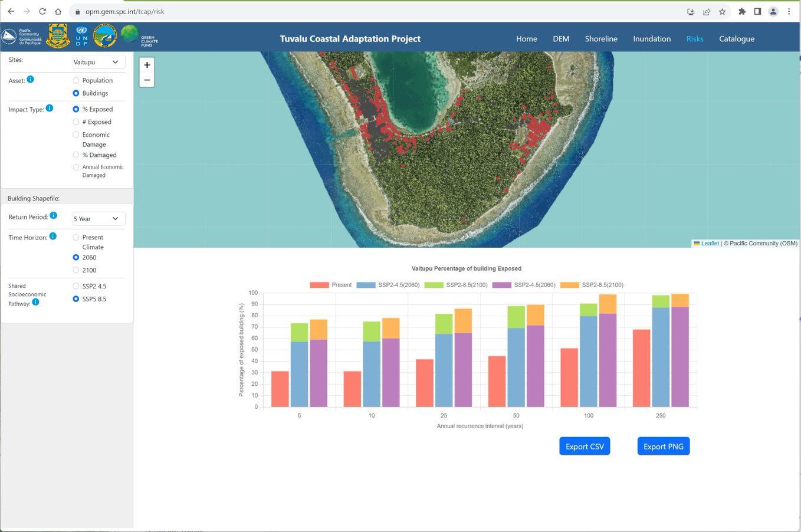801x532 pixels.
Task: Reload page with browser refresh icon
Action: point(42,11)
